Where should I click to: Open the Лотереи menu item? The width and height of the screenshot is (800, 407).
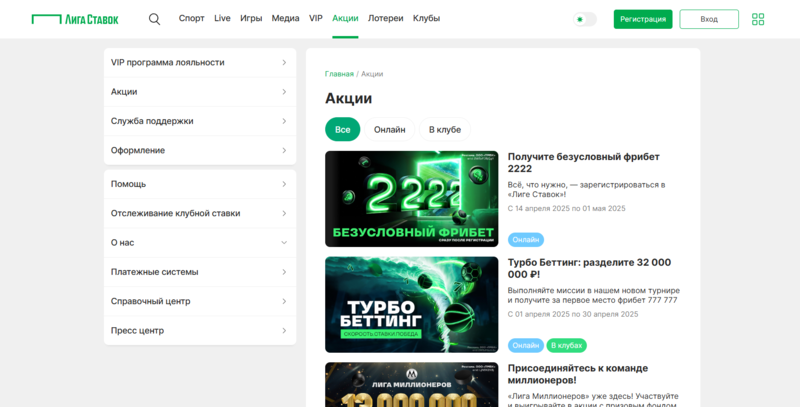pyautogui.click(x=385, y=18)
